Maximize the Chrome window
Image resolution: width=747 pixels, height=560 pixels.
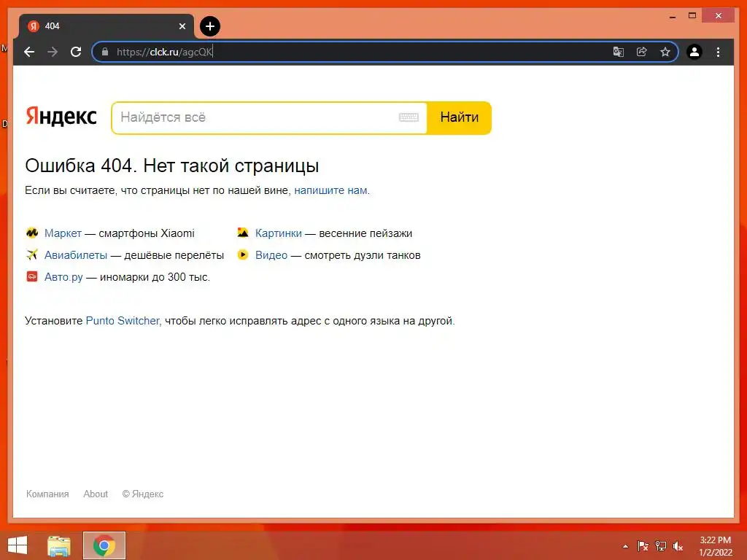pyautogui.click(x=692, y=16)
